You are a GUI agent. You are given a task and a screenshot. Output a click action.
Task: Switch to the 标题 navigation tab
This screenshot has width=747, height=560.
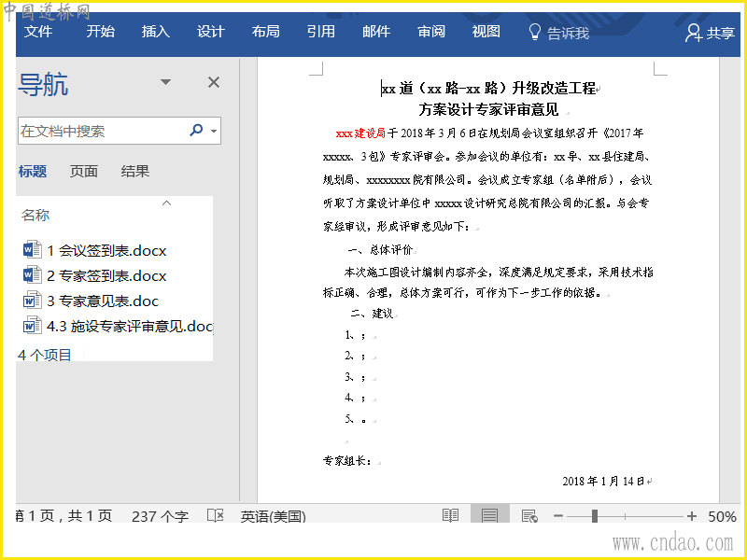point(33,171)
